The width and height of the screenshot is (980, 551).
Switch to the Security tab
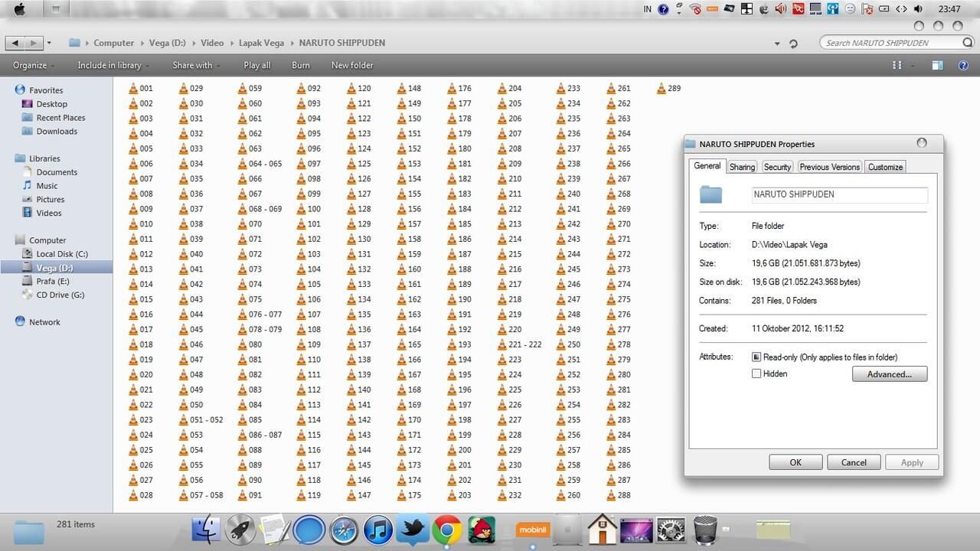click(x=777, y=167)
